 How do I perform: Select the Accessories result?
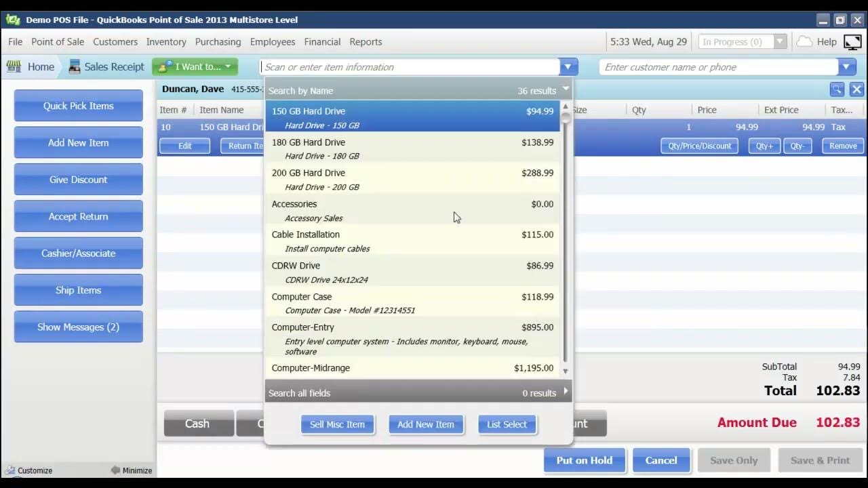[412, 209]
